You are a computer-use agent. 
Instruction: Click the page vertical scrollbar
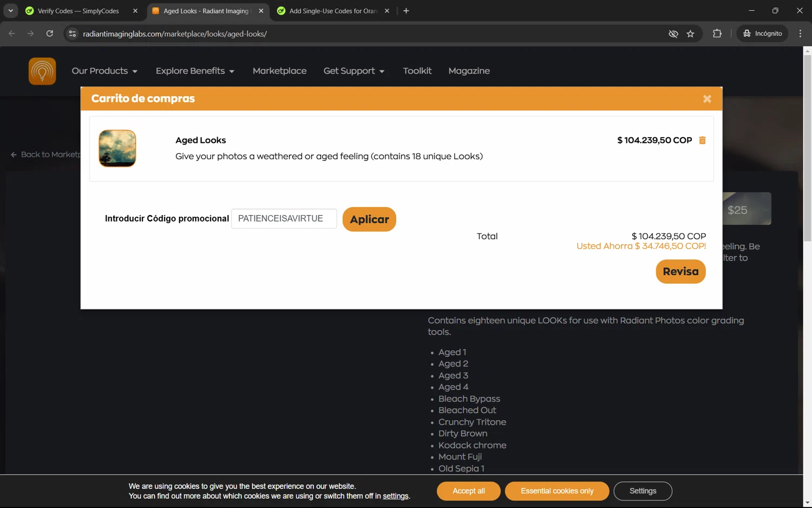coord(807,148)
